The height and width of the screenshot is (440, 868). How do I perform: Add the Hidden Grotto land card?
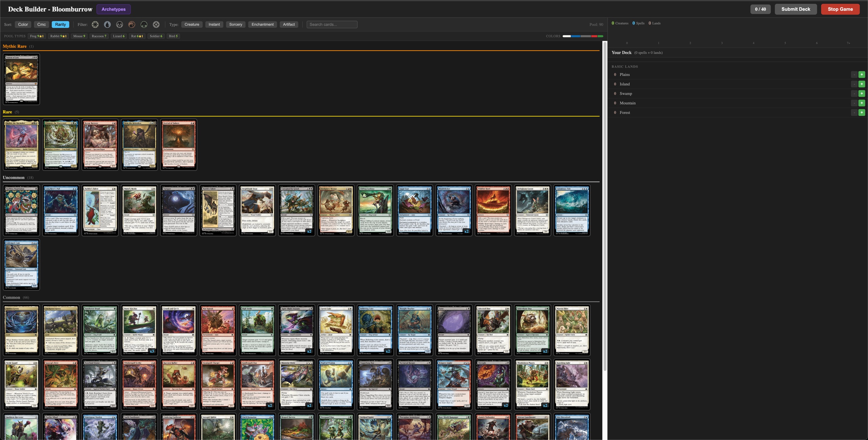[21, 330]
